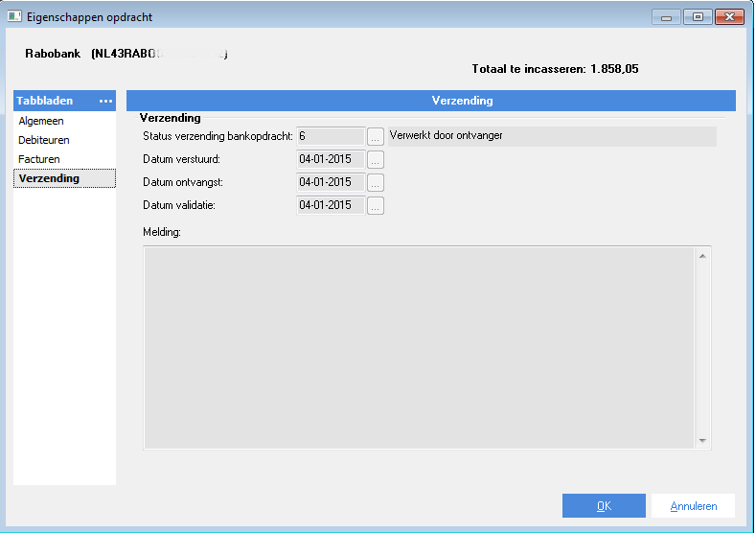
Task: Open the Tabbladen three-dots options menu
Action: click(105, 101)
